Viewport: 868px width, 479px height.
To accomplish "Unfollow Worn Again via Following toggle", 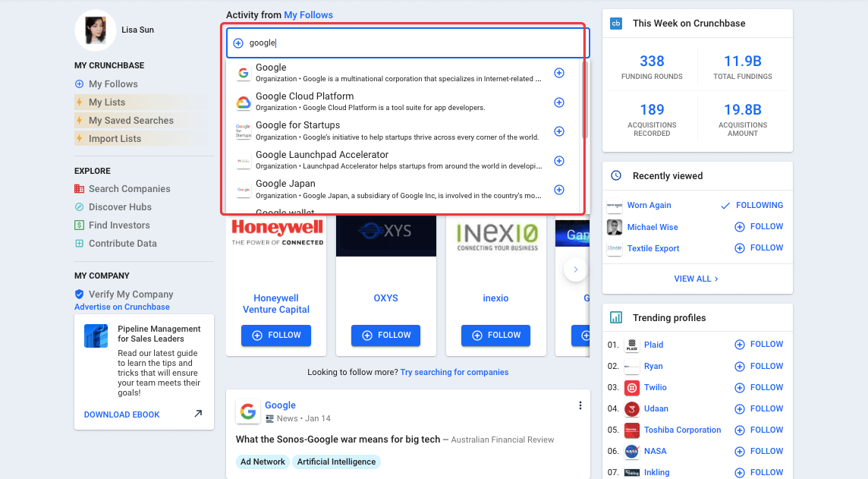I will click(751, 206).
